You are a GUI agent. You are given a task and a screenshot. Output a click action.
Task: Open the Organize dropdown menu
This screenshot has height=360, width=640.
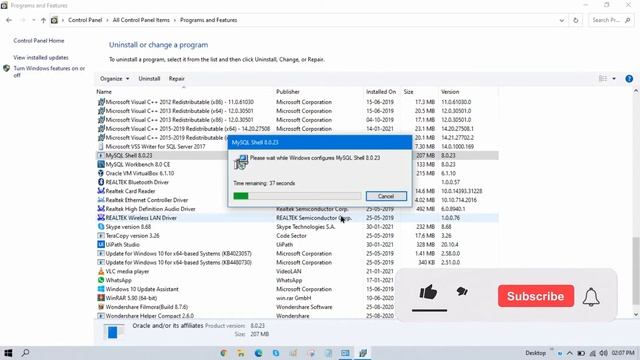tap(114, 78)
